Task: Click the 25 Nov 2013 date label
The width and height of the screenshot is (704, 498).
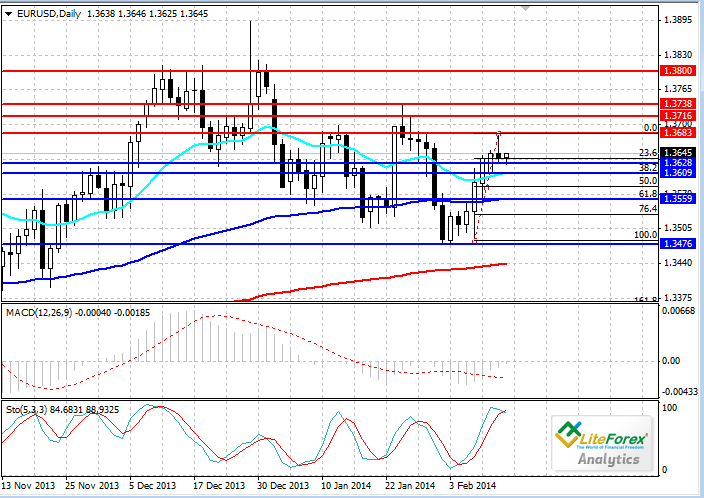Action: point(92,486)
